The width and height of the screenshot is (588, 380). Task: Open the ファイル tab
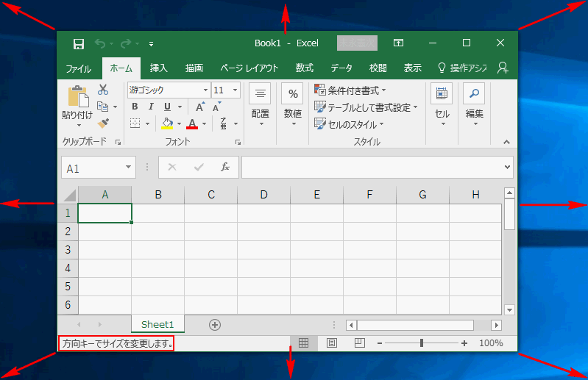point(78,68)
